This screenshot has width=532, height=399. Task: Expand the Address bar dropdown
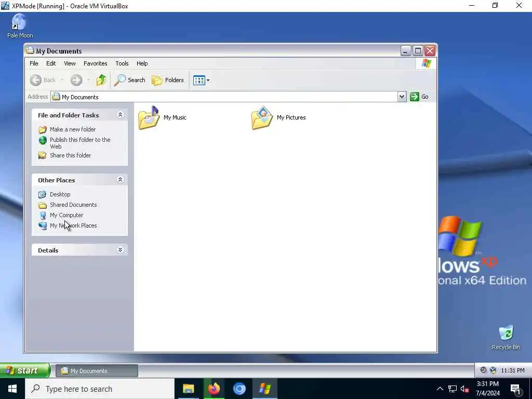tap(402, 97)
